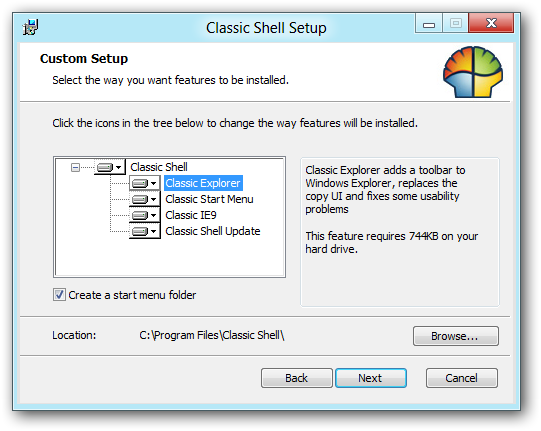Click Browse to change install location
This screenshot has height=431, width=541.
(456, 336)
